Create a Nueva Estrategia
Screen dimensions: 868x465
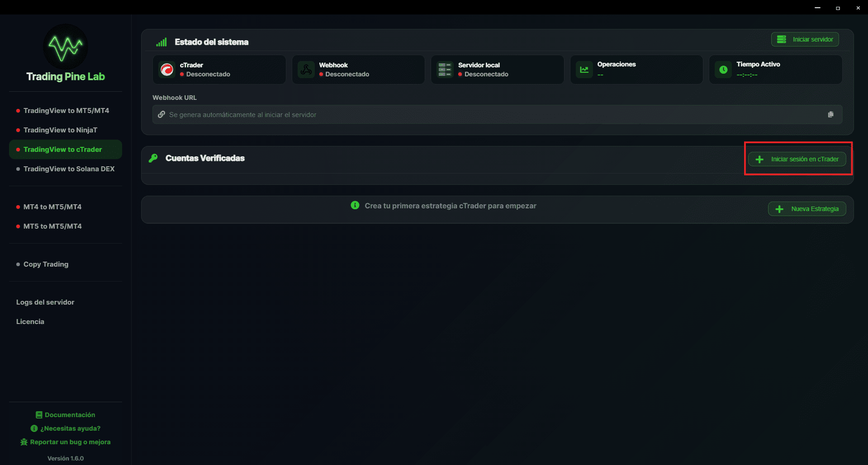806,208
